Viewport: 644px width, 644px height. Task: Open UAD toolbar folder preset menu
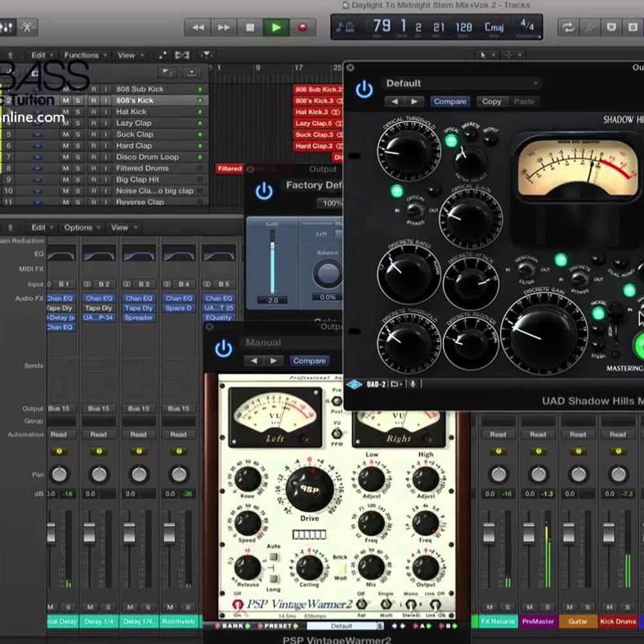[x=396, y=384]
